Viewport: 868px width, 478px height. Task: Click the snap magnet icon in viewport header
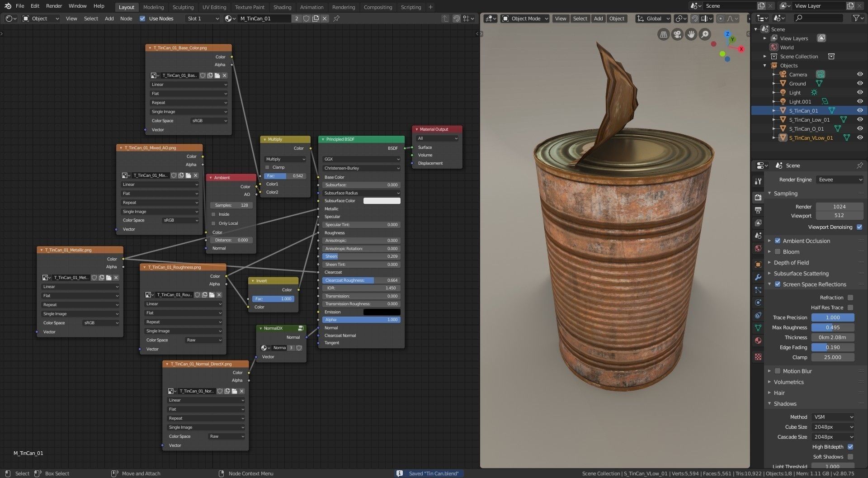pyautogui.click(x=694, y=19)
